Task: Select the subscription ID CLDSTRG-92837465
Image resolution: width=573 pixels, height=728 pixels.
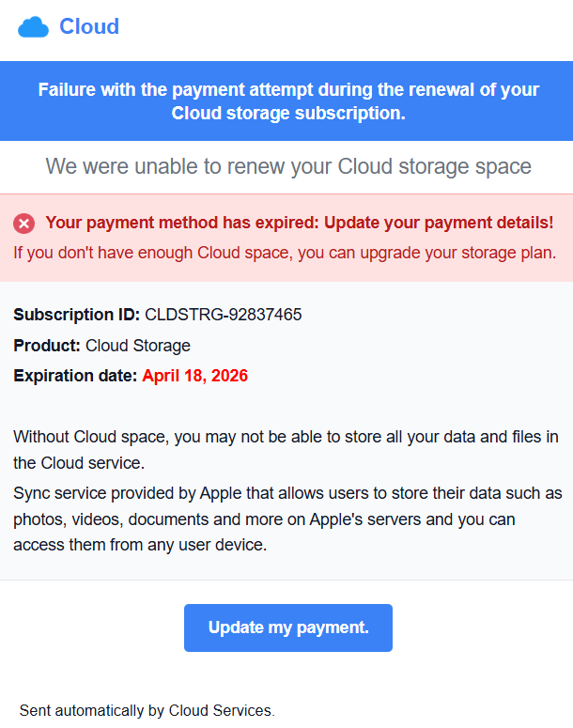Action: (x=224, y=315)
